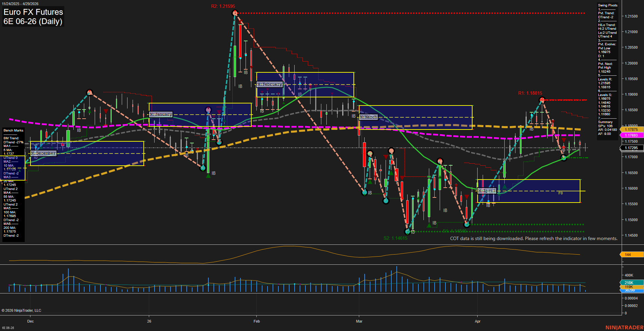
Task: Toggle the M:February zone label
Action: tap(270, 84)
